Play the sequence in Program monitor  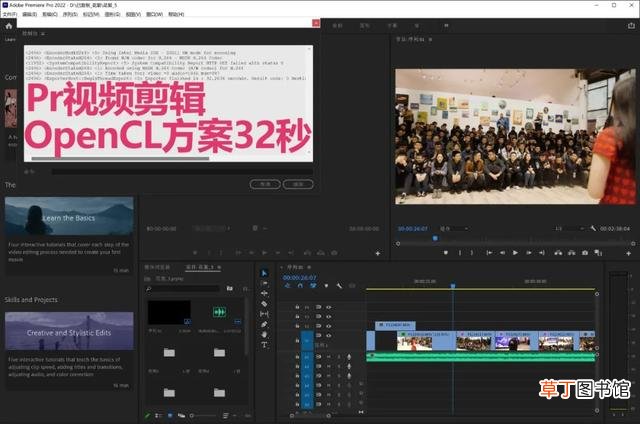515,253
